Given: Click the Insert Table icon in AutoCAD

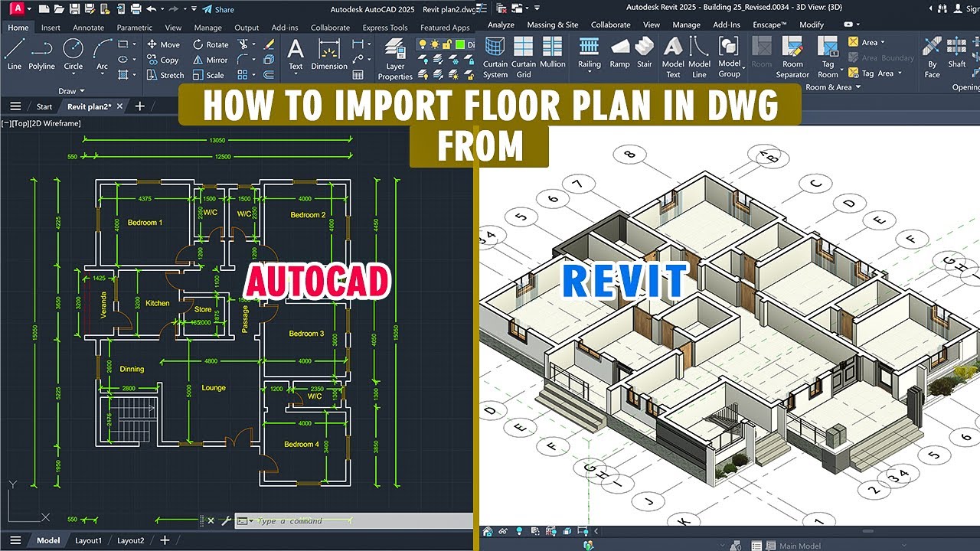Looking at the screenshot, I should (x=358, y=75).
